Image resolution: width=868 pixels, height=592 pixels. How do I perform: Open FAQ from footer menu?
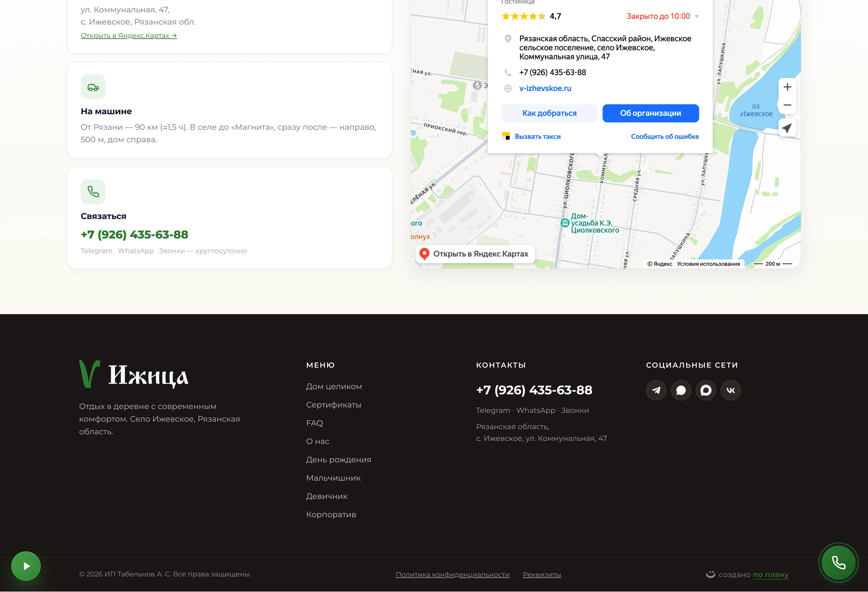pos(315,423)
